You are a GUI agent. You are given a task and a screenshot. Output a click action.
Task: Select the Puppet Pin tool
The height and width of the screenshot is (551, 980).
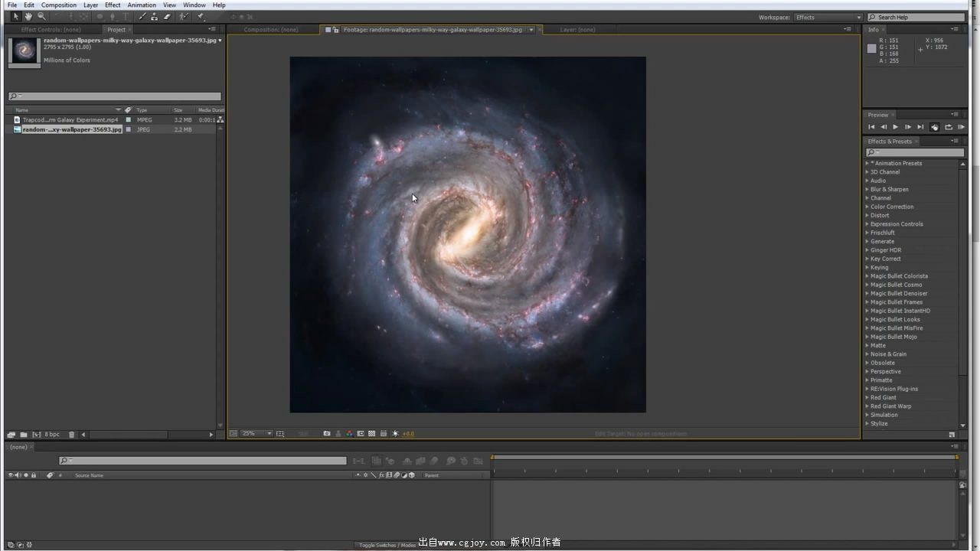click(201, 16)
